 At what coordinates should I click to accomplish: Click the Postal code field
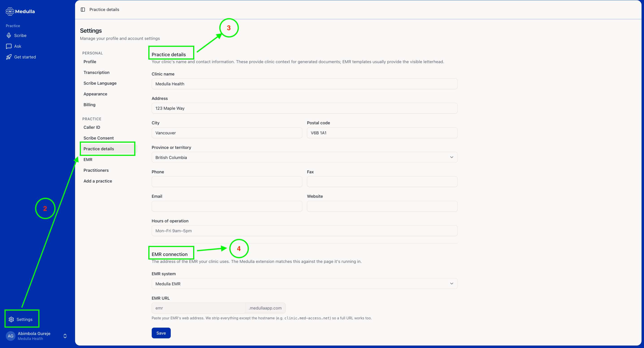coord(382,133)
